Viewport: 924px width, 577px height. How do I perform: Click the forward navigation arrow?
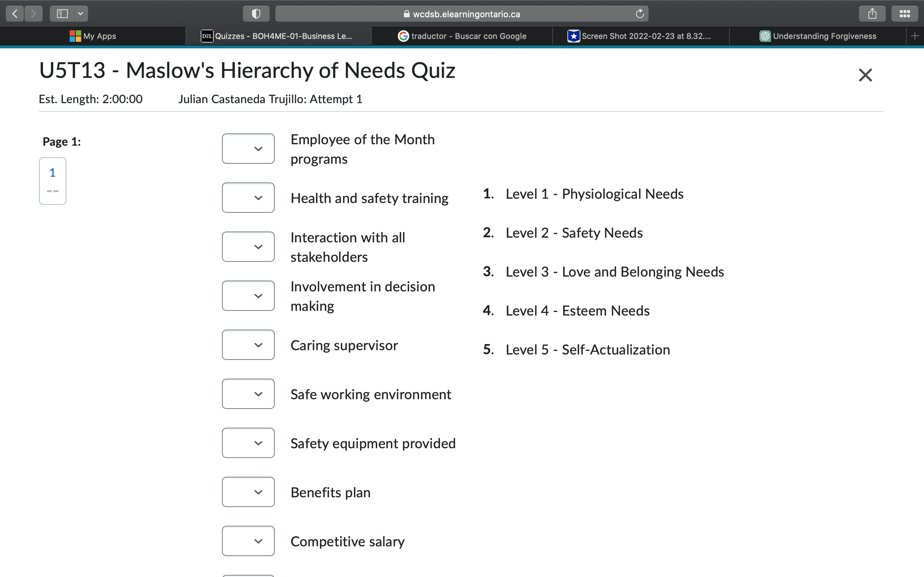tap(34, 14)
